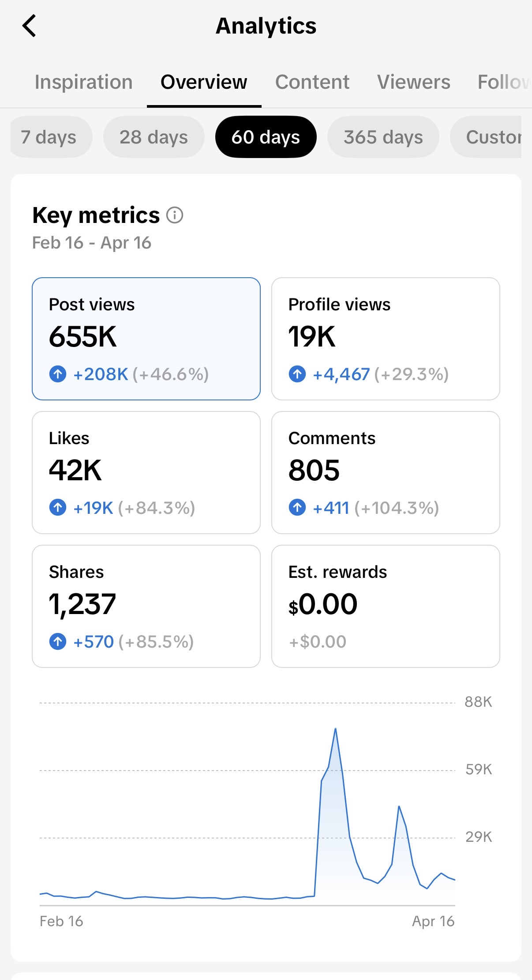Tap the Feb 16 - Apr 16 date text
532x980 pixels.
point(92,243)
